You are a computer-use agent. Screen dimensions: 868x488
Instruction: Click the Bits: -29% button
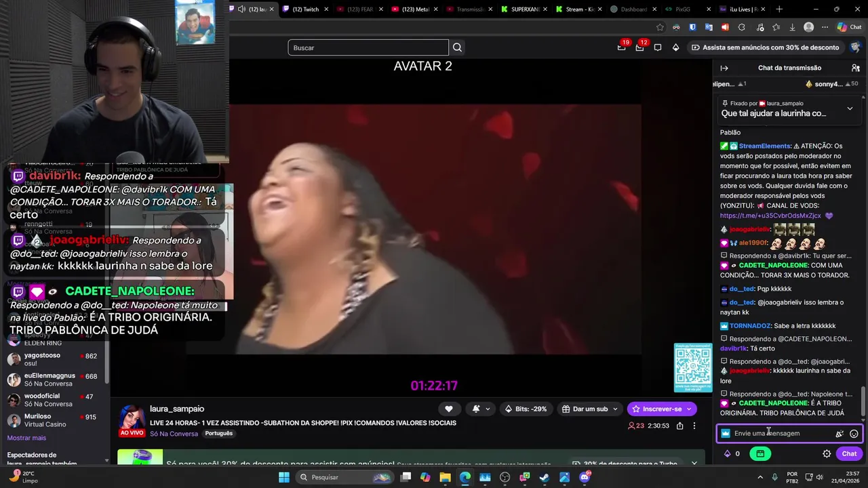pyautogui.click(x=526, y=409)
